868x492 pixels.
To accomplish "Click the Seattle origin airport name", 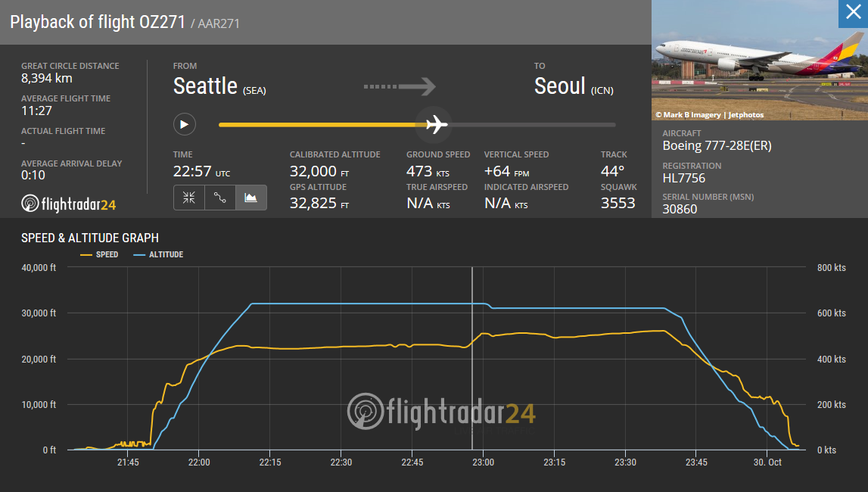I will pyautogui.click(x=206, y=86).
